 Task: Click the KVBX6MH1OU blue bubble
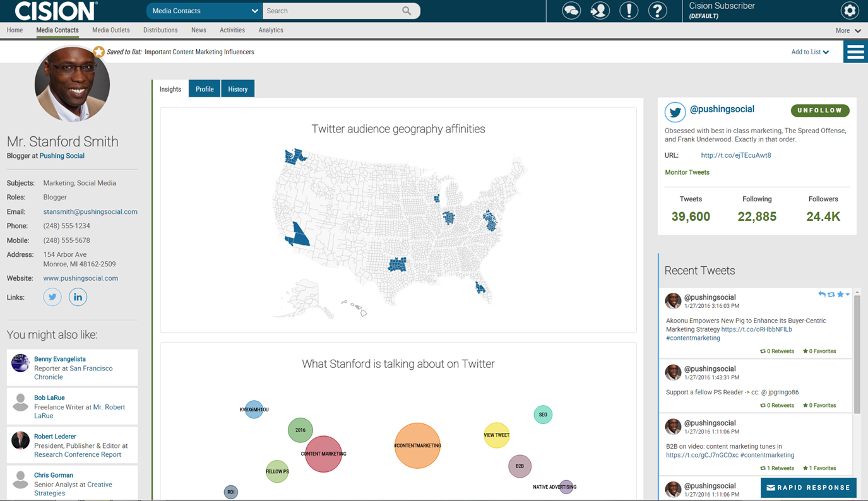[x=254, y=410]
